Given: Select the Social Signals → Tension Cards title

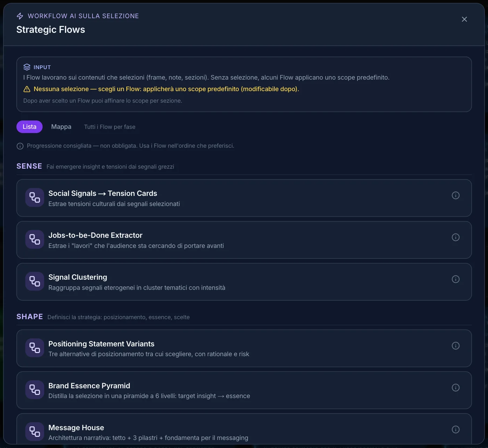Looking at the screenshot, I should (103, 193).
